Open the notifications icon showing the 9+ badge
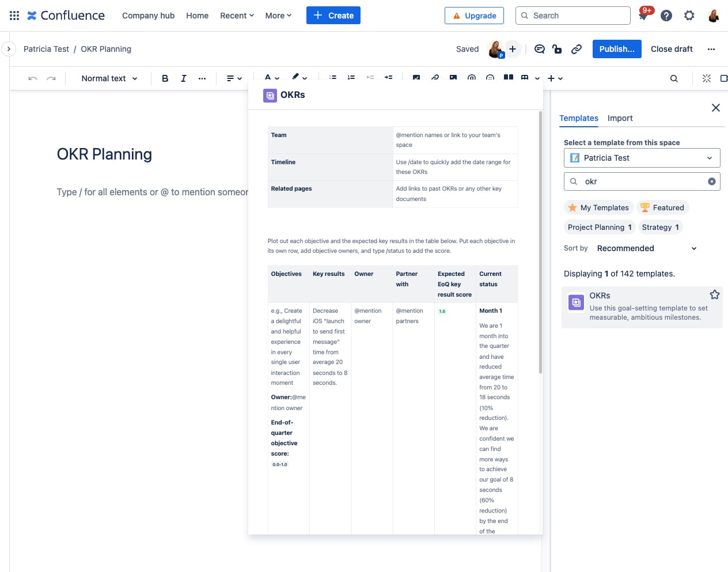 point(643,16)
